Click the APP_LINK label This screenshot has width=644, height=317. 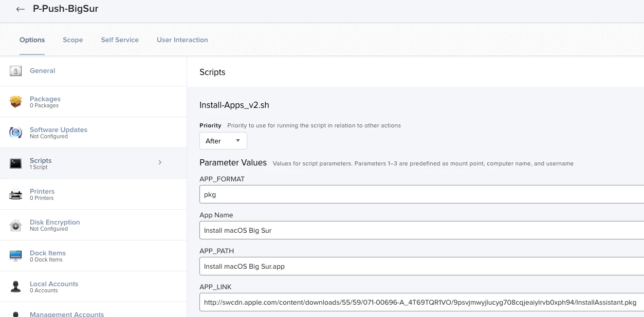[215, 287]
